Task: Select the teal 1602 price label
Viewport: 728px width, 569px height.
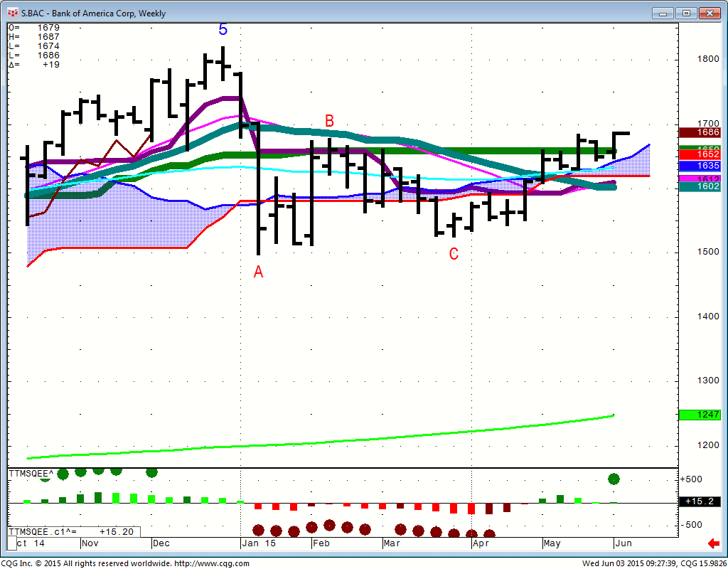Action: 700,186
